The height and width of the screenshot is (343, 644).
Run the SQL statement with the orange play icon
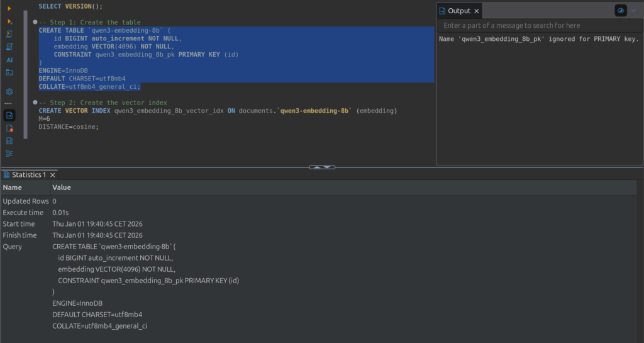(x=9, y=8)
